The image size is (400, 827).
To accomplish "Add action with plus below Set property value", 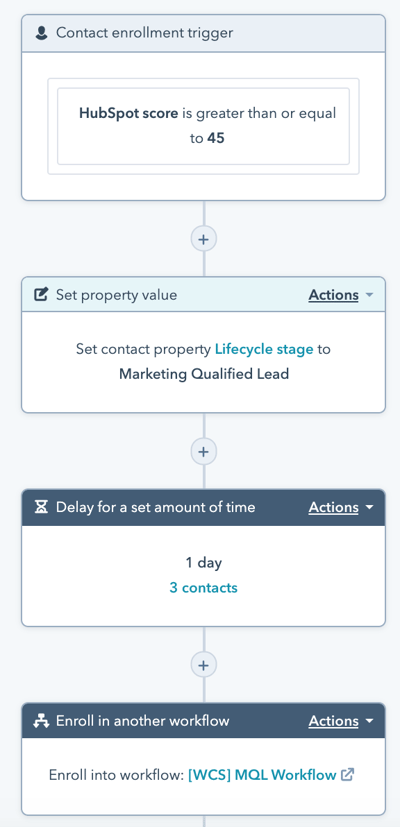I will pyautogui.click(x=204, y=452).
